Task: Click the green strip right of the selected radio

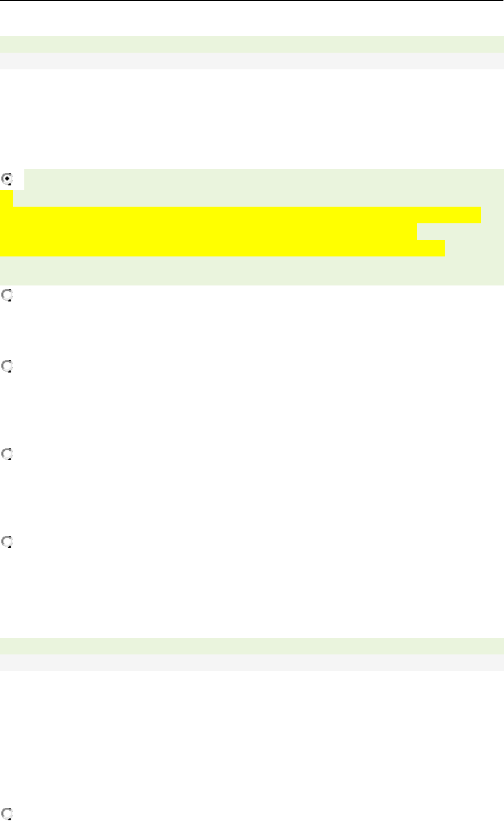Action: click(264, 179)
